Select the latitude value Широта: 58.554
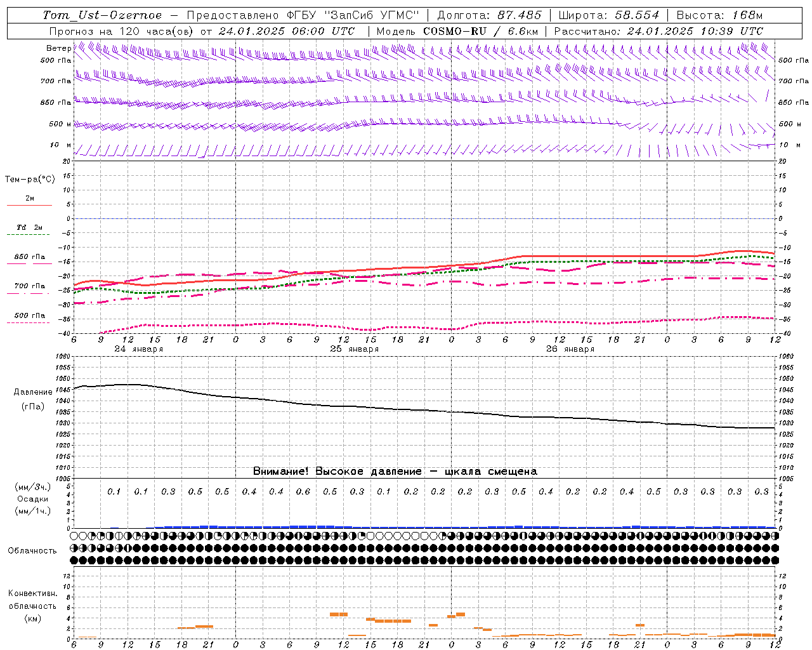Image resolution: width=812 pixels, height=650 pixels. (x=609, y=15)
